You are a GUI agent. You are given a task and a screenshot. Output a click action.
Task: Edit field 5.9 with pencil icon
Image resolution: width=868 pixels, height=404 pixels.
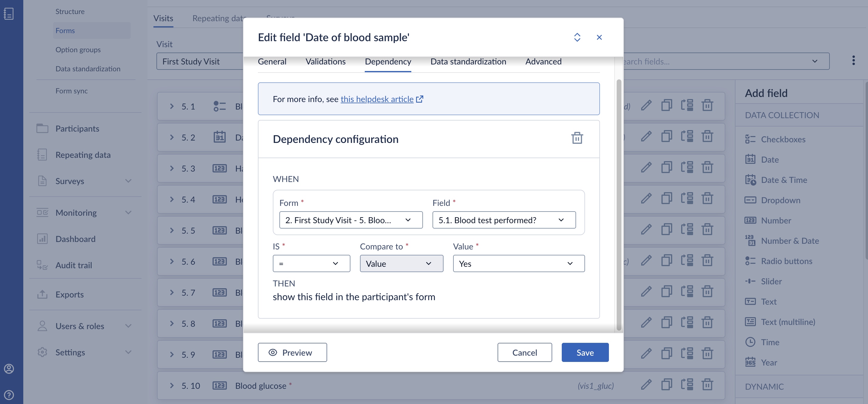[x=646, y=354]
